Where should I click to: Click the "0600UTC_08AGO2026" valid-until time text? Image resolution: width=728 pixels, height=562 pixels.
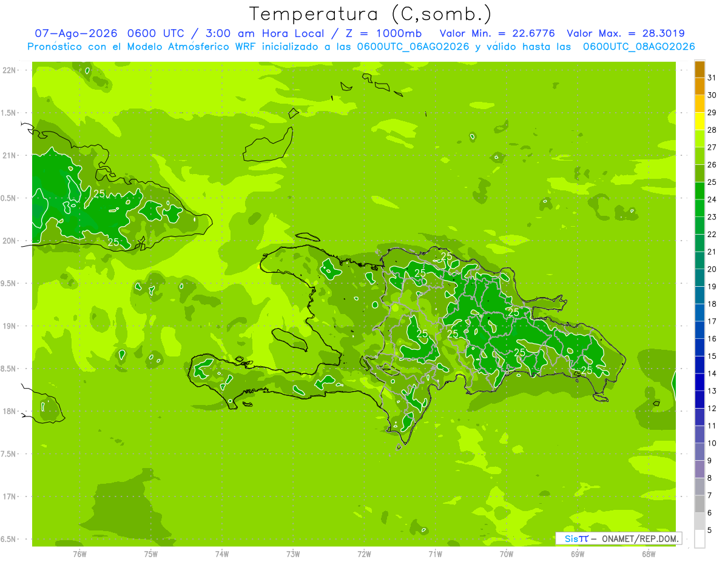639,47
